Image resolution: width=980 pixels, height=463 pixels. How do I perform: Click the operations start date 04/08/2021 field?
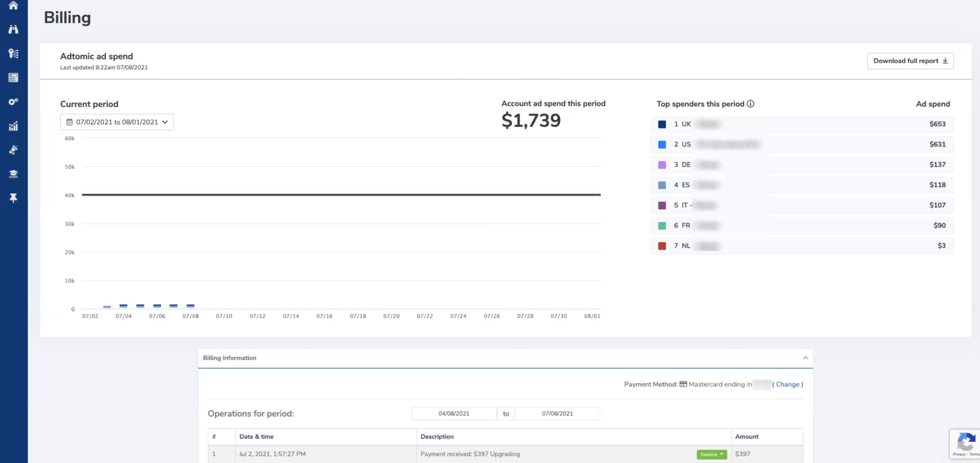tap(454, 414)
